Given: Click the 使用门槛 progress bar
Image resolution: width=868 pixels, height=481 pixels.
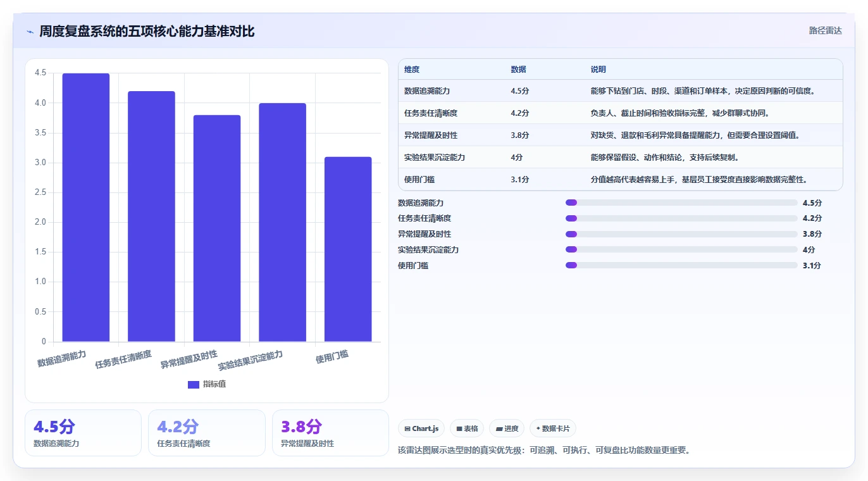Looking at the screenshot, I should pos(681,266).
